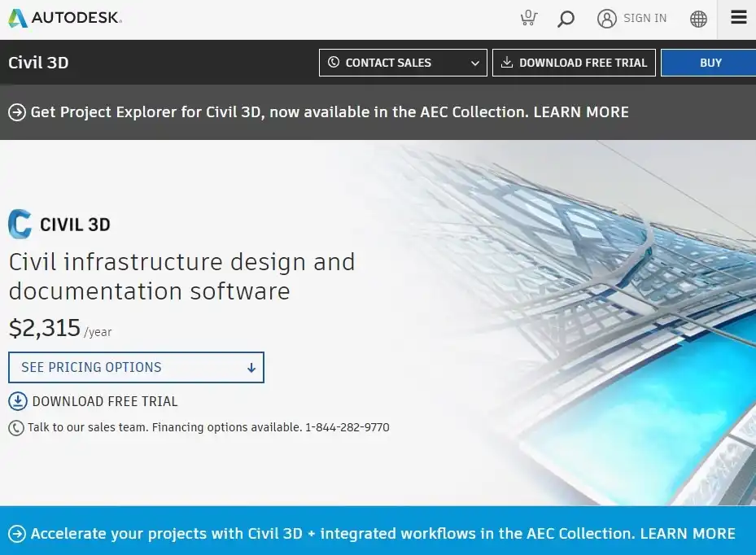This screenshot has width=756, height=555.
Task: Open the Project Explorer LEARN MORE banner
Action: pos(330,111)
